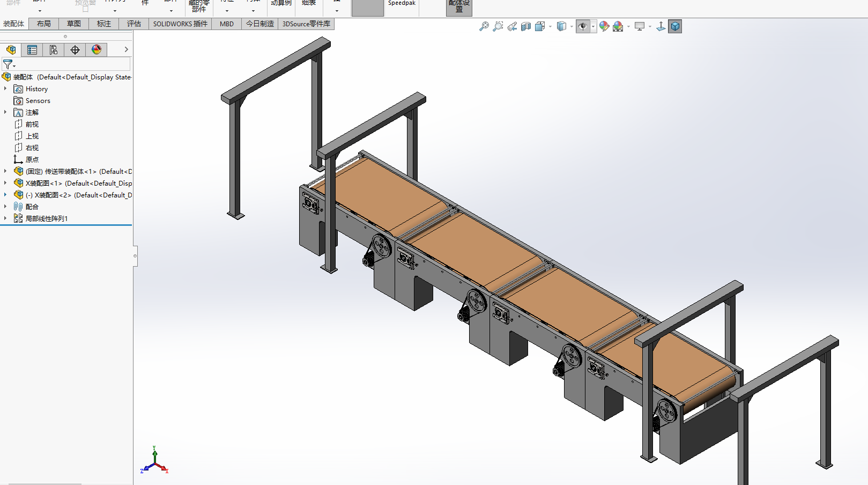Expand the History tree node
The height and width of the screenshot is (485, 868).
[5, 89]
